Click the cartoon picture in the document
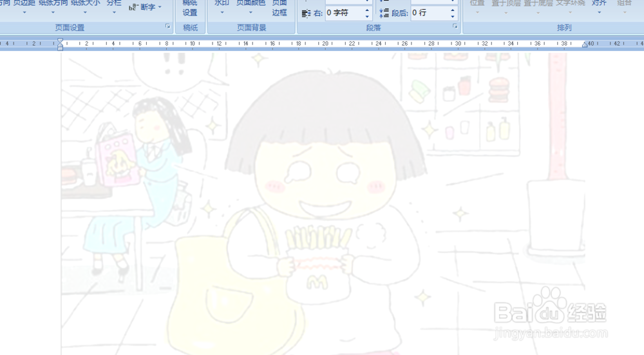This screenshot has height=355, width=644. point(323,204)
